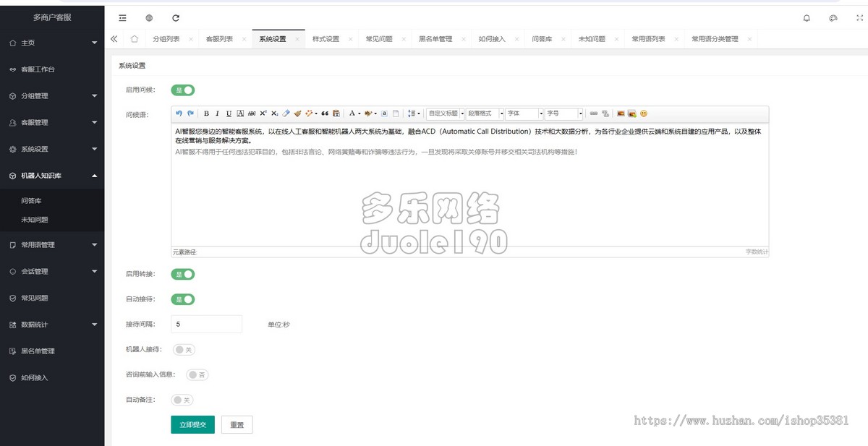Expand the 数据统计 sidebar menu

[52, 325]
